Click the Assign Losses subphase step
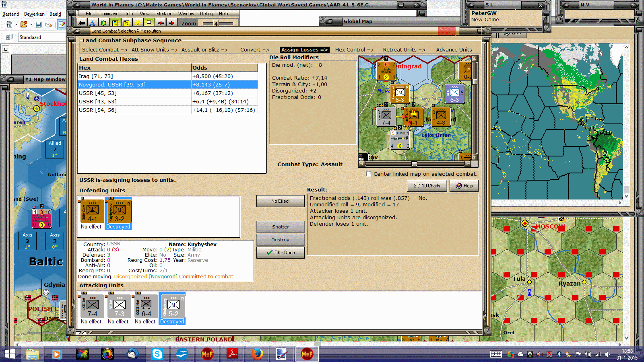The width and height of the screenshot is (644, 362). pos(304,50)
